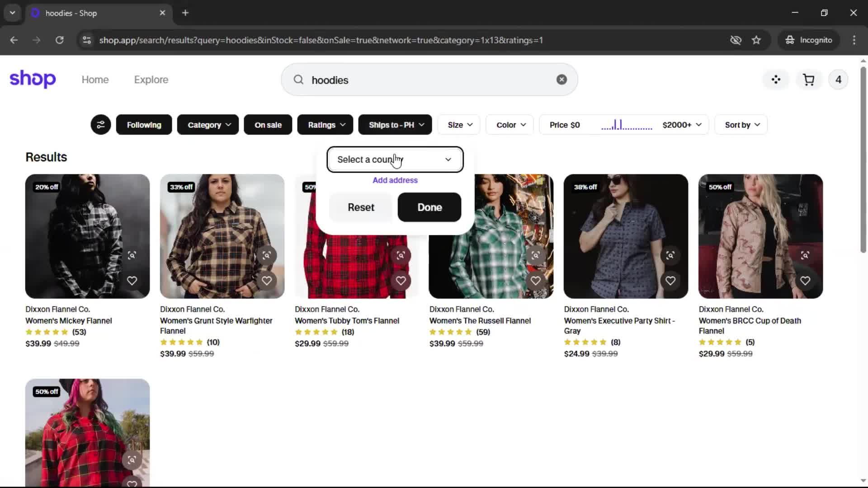Toggle the Following filter

[x=144, y=125]
